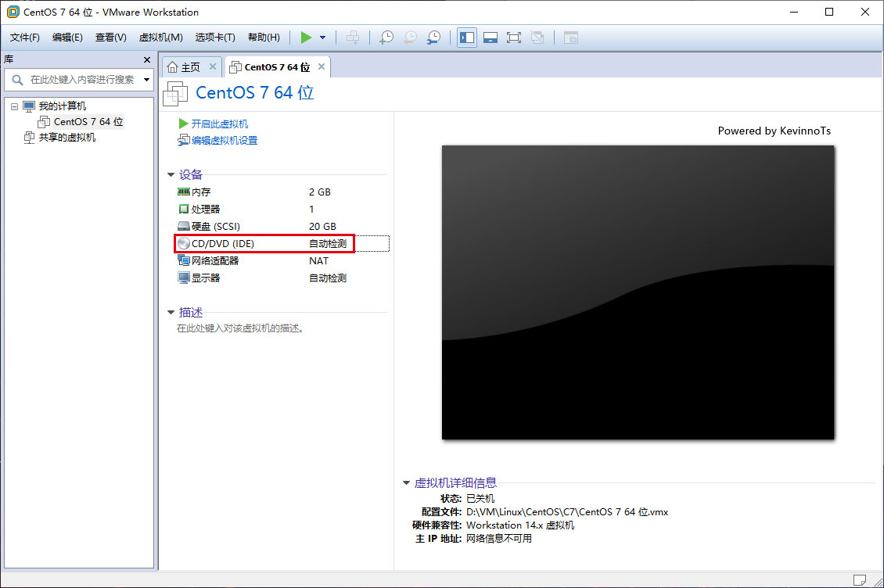Collapse the 设备 section
The width and height of the screenshot is (884, 588).
(x=171, y=175)
